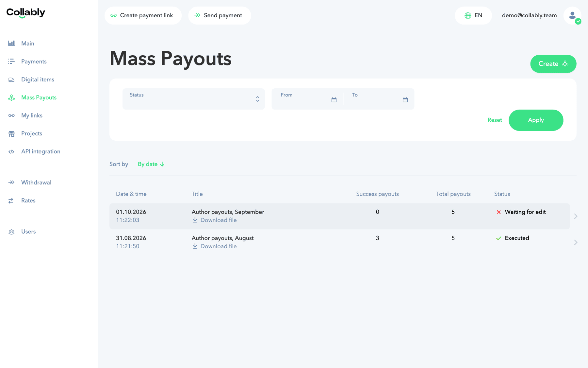Open the From date calendar icon
The width and height of the screenshot is (588, 368).
[334, 100]
